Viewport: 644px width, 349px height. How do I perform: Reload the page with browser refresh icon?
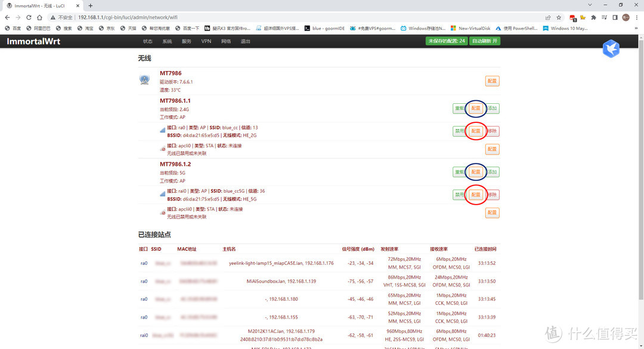pyautogui.click(x=36, y=17)
